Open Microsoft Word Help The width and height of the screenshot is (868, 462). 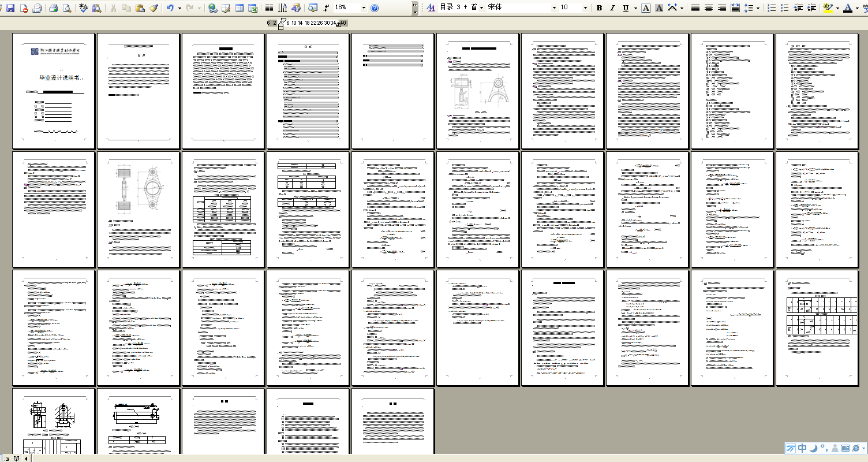[x=374, y=8]
